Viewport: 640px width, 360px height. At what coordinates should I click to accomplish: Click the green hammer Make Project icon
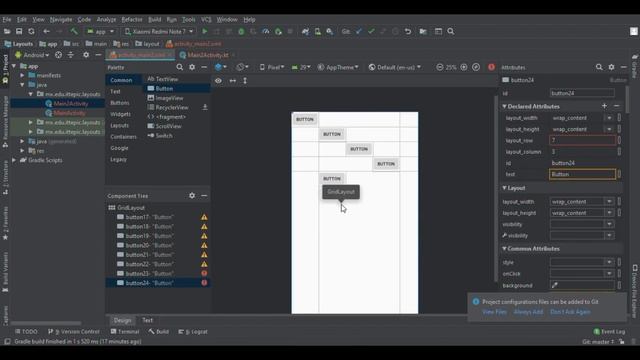(74, 31)
